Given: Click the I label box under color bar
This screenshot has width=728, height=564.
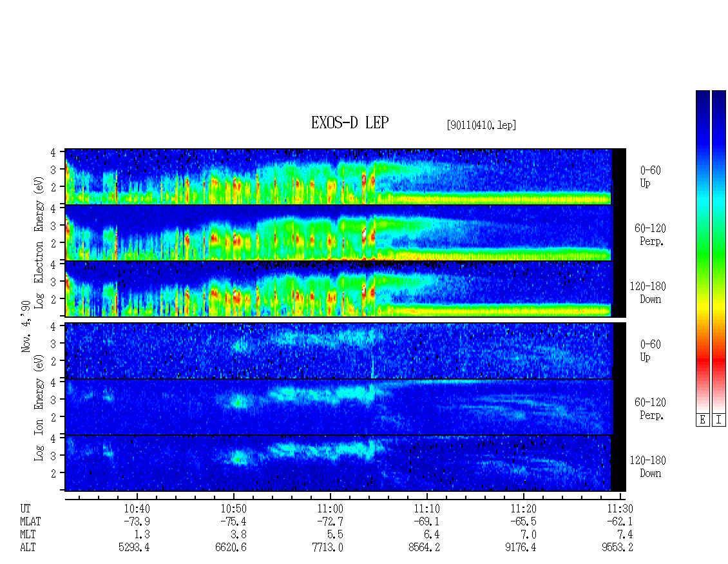Looking at the screenshot, I should point(719,420).
